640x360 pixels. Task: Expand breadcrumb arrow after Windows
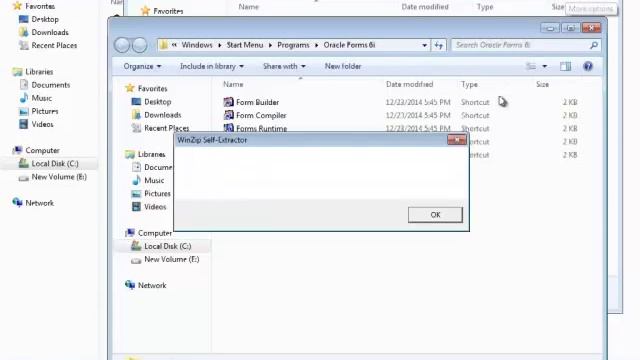pos(220,45)
